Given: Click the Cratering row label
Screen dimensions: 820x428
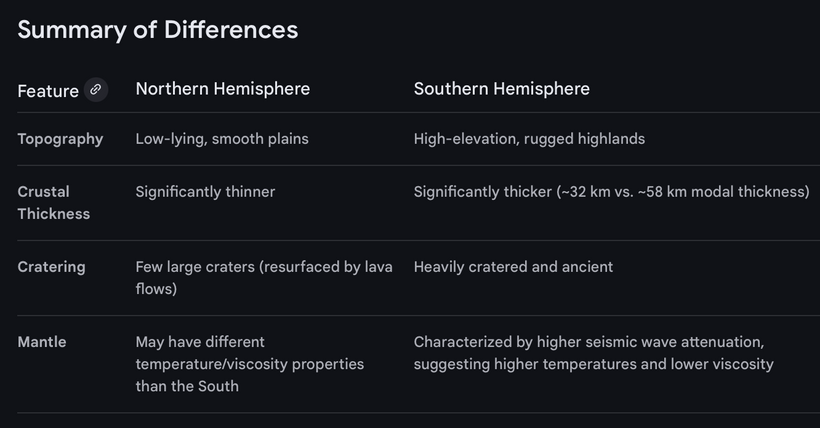Looking at the screenshot, I should [51, 267].
